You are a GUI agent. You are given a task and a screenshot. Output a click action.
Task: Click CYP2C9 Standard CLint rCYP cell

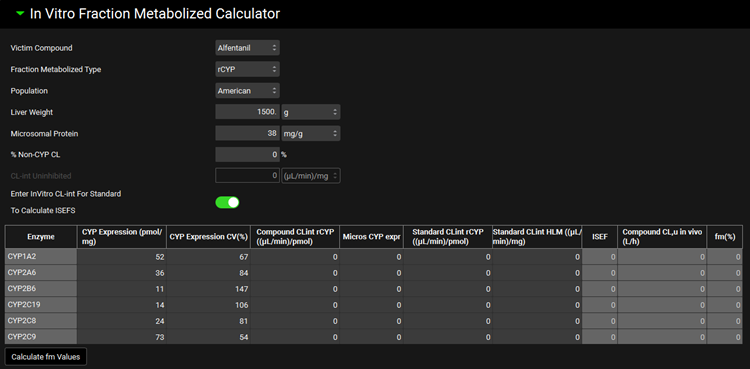click(448, 336)
